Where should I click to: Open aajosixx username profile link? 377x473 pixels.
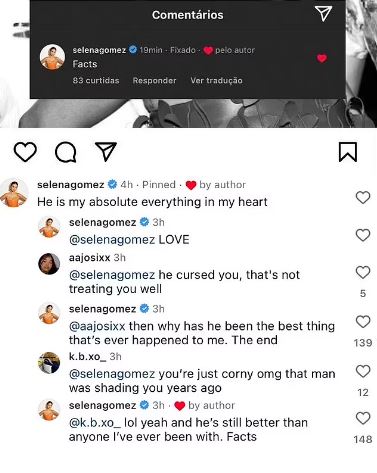click(x=89, y=258)
